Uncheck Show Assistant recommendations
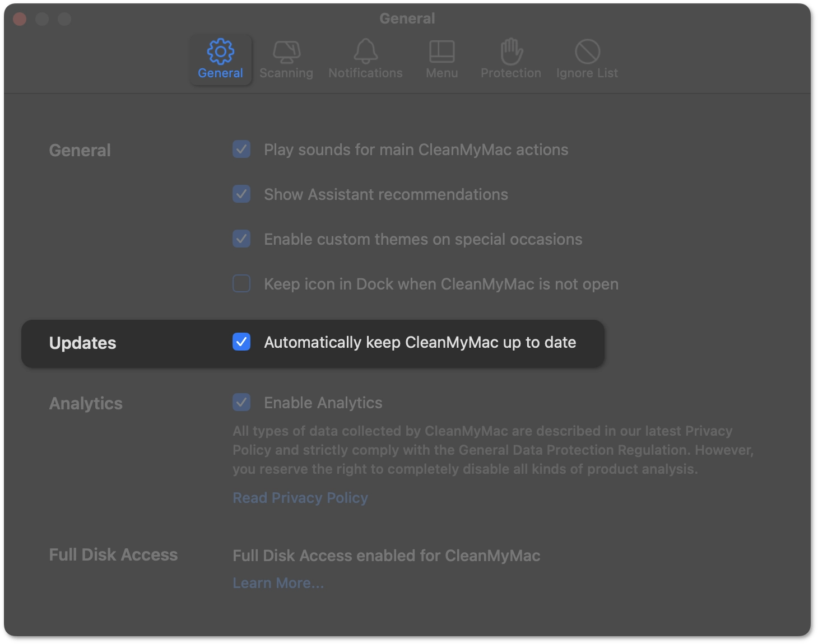 (241, 194)
